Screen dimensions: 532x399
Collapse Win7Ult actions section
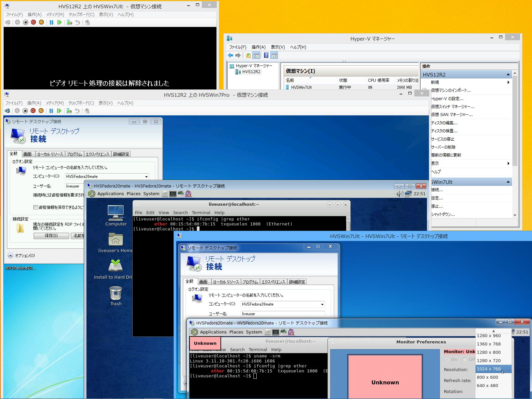pyautogui.click(x=508, y=182)
